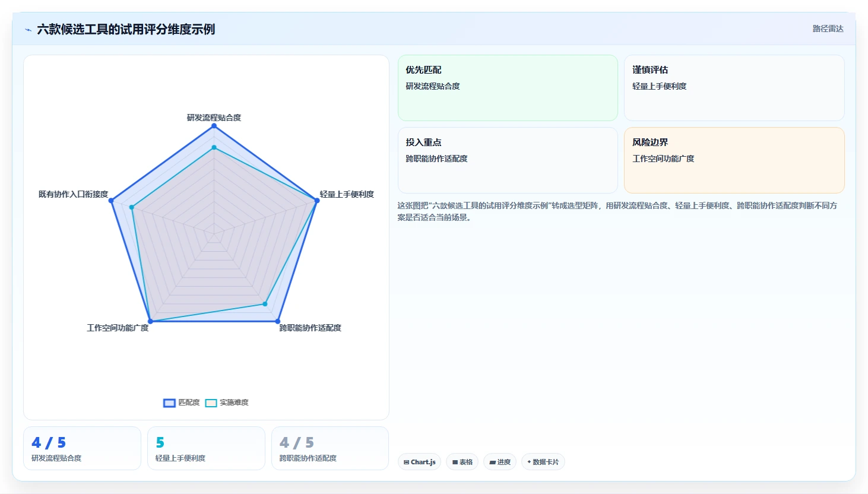
Task: Click the 数据卡片 tag icon
Action: (529, 462)
